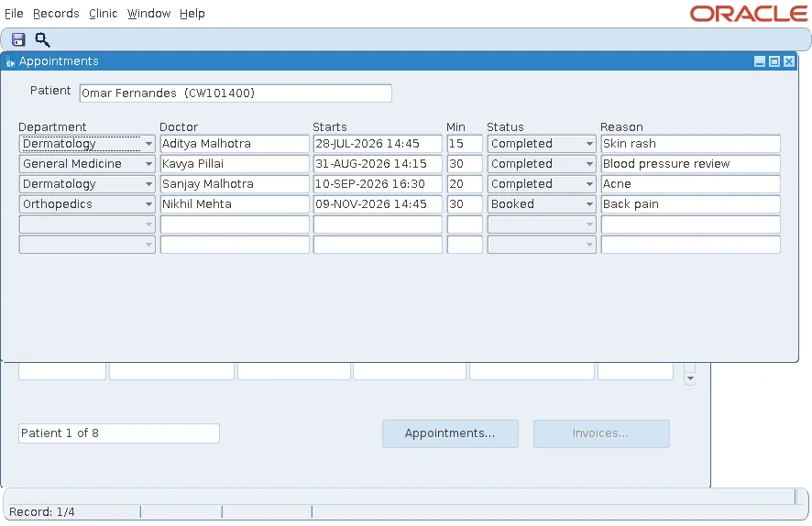Image resolution: width=812 pixels, height=526 pixels.
Task: Open the Help menu
Action: pyautogui.click(x=192, y=14)
